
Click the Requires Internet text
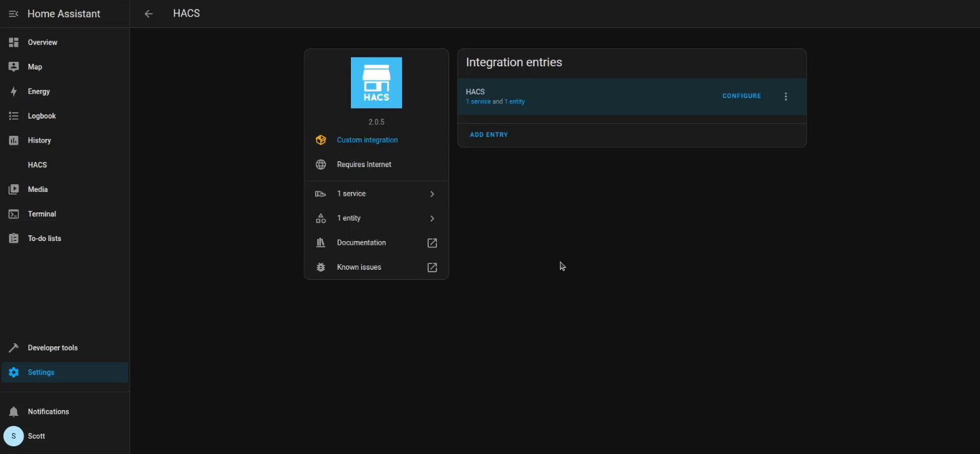pyautogui.click(x=364, y=165)
